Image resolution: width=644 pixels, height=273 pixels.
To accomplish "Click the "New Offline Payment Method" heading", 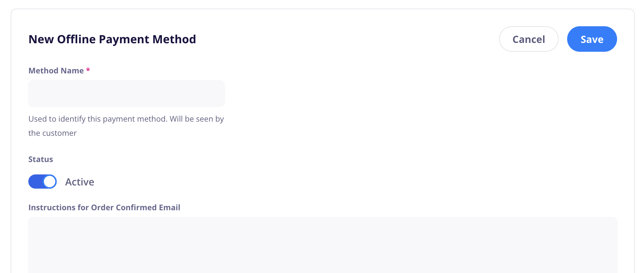I will [112, 39].
